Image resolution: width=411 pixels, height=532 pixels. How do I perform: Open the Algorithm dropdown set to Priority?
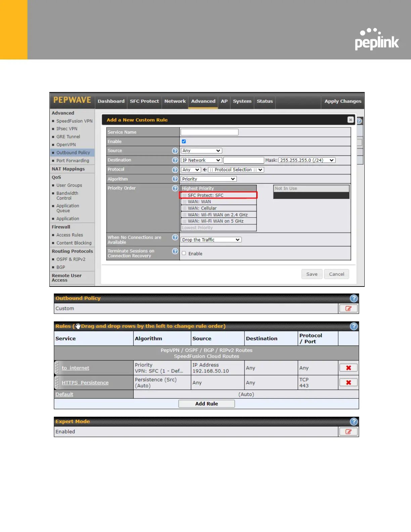(209, 179)
